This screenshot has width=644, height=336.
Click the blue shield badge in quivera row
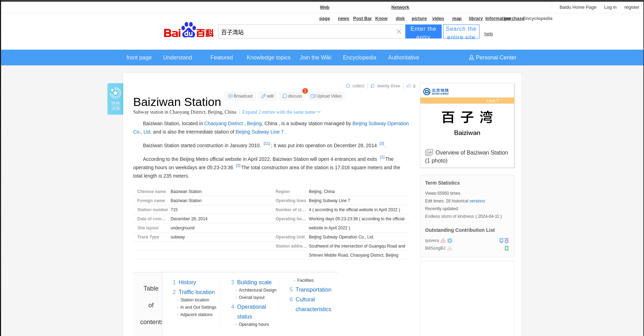(x=501, y=241)
